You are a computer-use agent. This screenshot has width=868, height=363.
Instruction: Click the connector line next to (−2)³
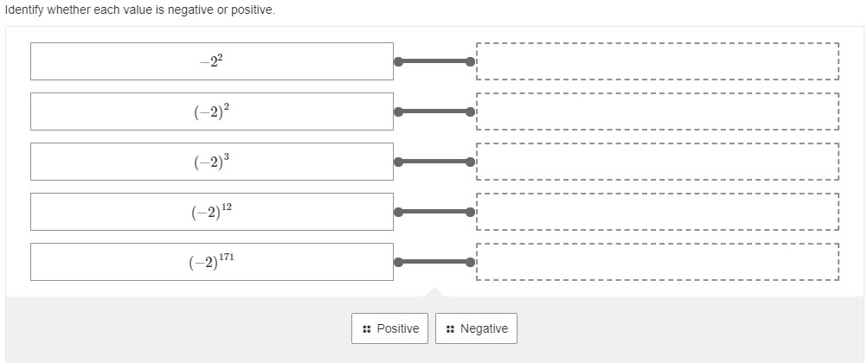[434, 162]
